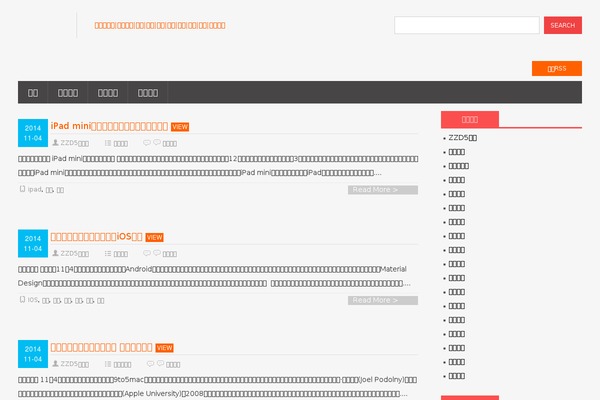600x400 pixels.
Task: Click the date box of the iOS post
Action: 33,243
